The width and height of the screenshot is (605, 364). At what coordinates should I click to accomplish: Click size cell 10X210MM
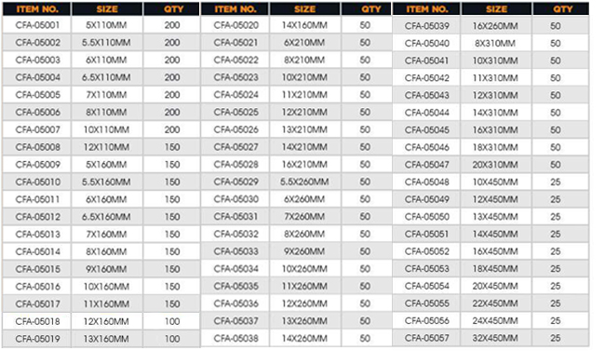tap(304, 77)
